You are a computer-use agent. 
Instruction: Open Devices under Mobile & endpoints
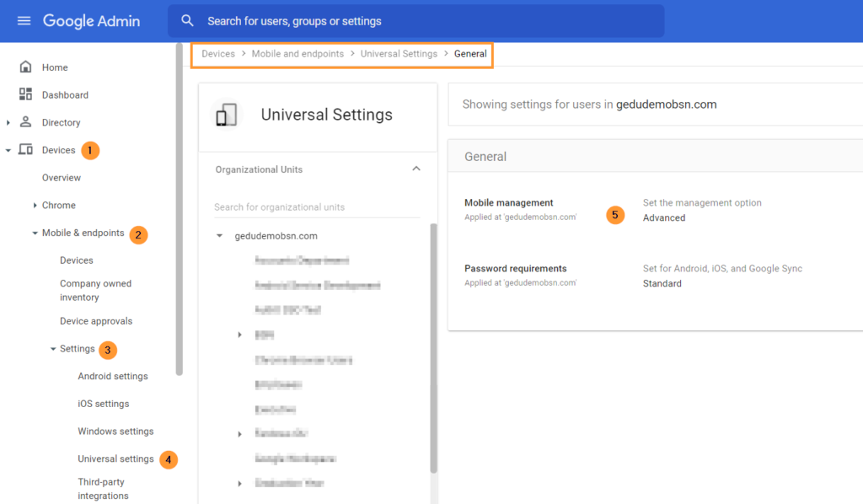click(x=77, y=260)
